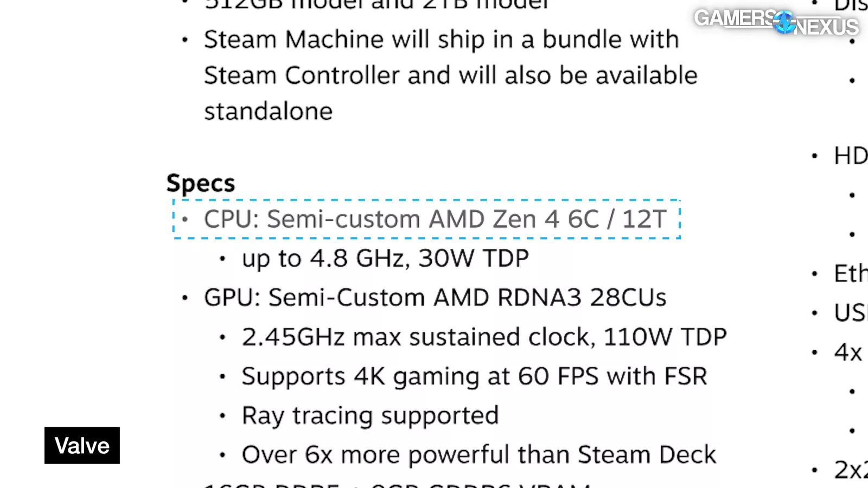
Task: Click 'Over 6x more powerful than Steam Deck'
Action: pos(478,455)
